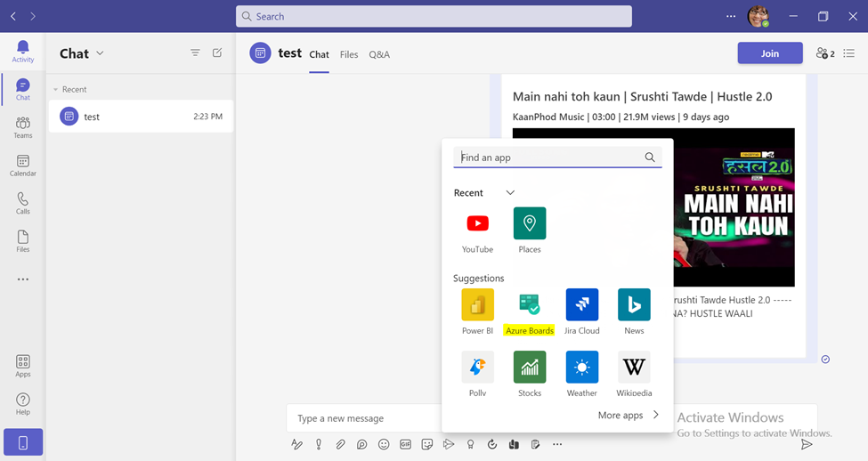Expand the Chat header dropdown
Viewport: 868px width, 461px height.
click(101, 53)
